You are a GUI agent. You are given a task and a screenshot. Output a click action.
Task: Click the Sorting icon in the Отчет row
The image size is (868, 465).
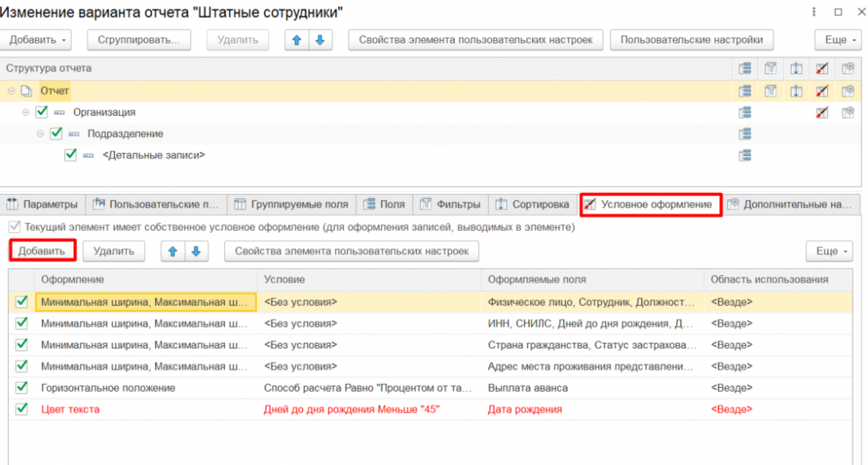point(796,91)
